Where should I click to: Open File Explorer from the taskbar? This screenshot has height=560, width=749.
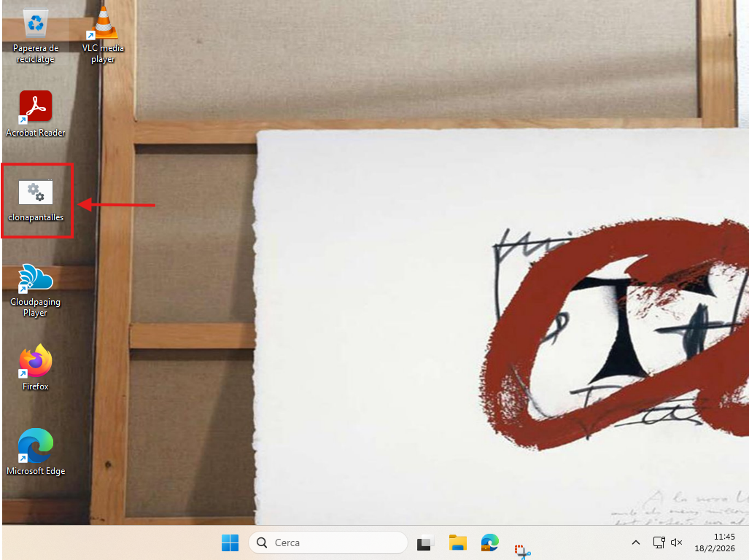tap(457, 542)
